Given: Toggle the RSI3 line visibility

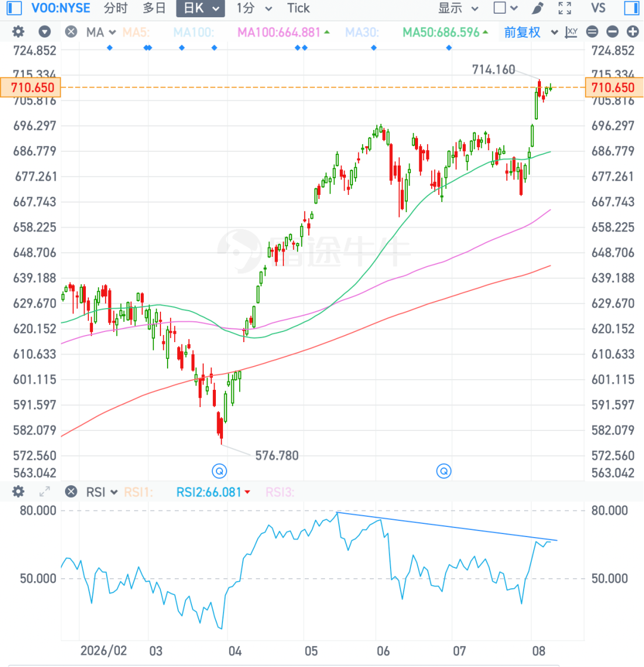Looking at the screenshot, I should pyautogui.click(x=280, y=492).
